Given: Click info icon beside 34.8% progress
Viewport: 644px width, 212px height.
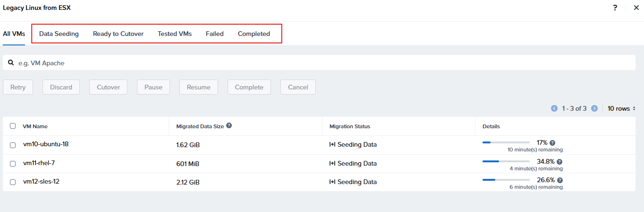Looking at the screenshot, I should pyautogui.click(x=559, y=161).
